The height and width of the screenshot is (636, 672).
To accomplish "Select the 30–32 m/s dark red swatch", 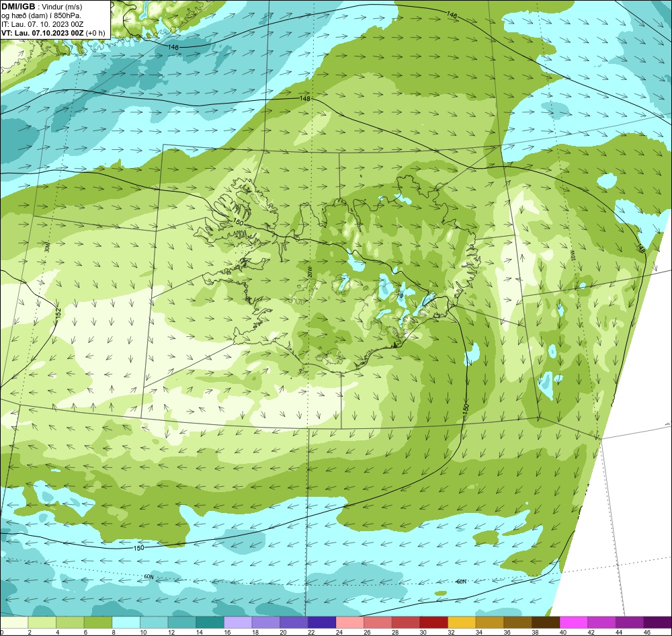I will pos(434,622).
